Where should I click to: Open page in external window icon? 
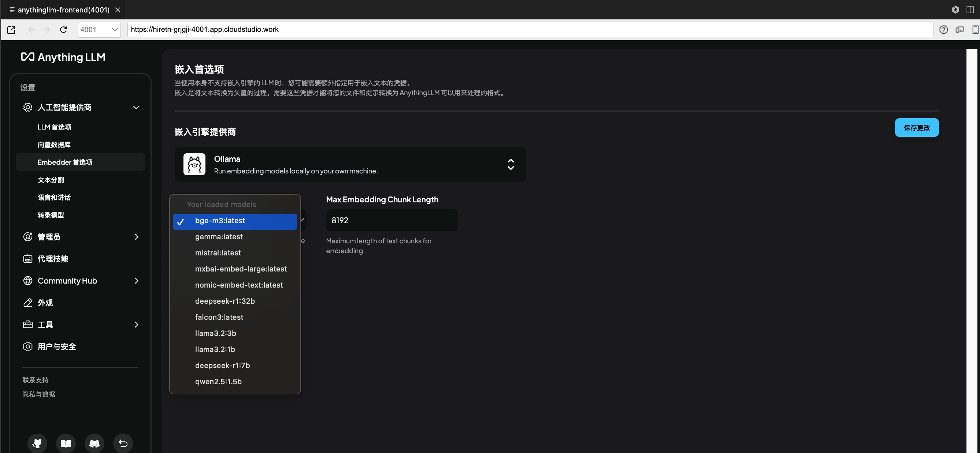coord(11,30)
